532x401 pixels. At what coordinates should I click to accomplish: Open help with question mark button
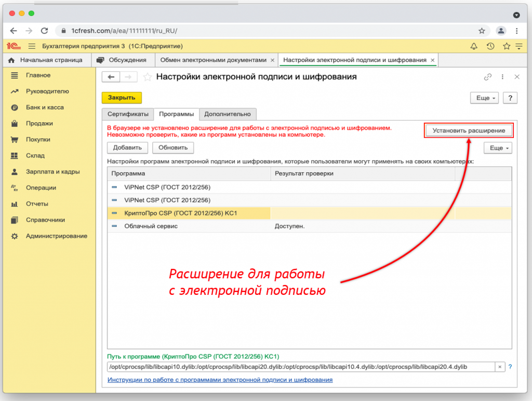coord(510,98)
